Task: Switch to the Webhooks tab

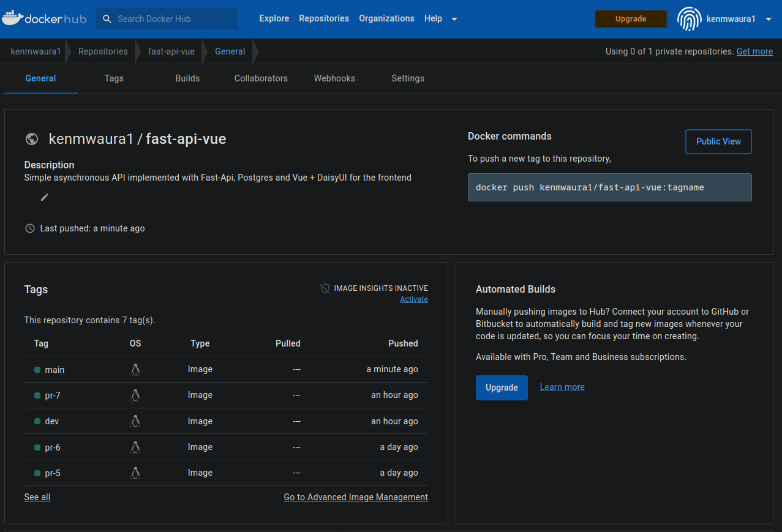Action: tap(334, 78)
